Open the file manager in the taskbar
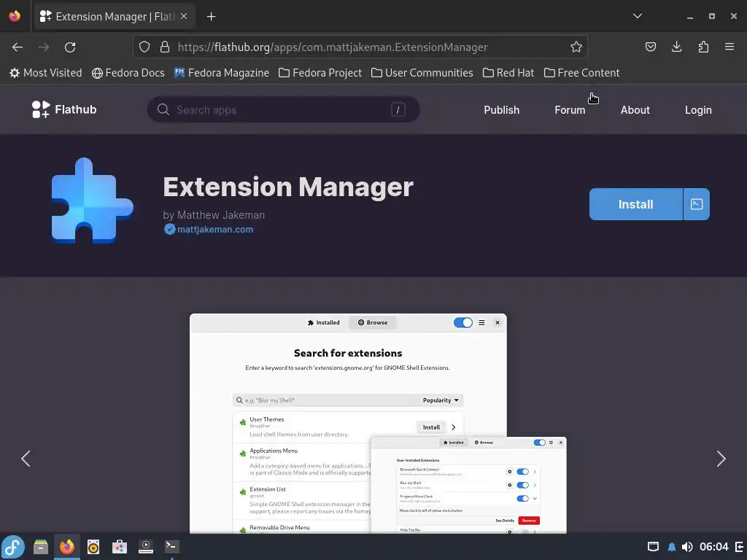This screenshot has height=560, width=747. click(x=41, y=547)
